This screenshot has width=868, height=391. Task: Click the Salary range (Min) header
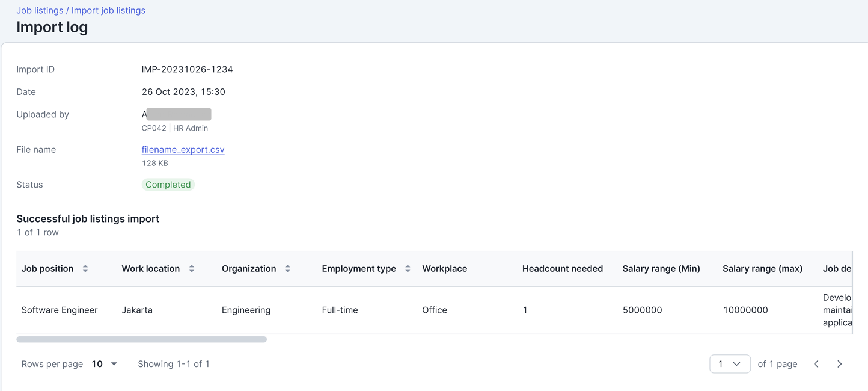pos(661,269)
